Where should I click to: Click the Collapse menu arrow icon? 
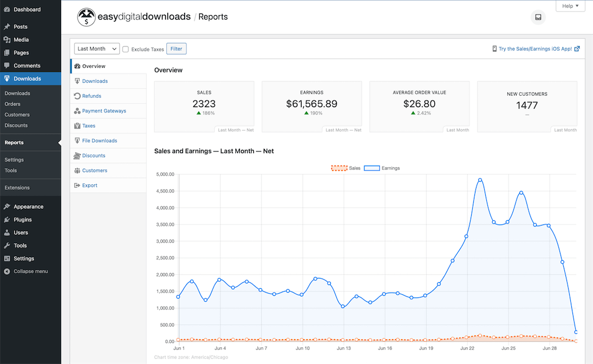tap(7, 272)
